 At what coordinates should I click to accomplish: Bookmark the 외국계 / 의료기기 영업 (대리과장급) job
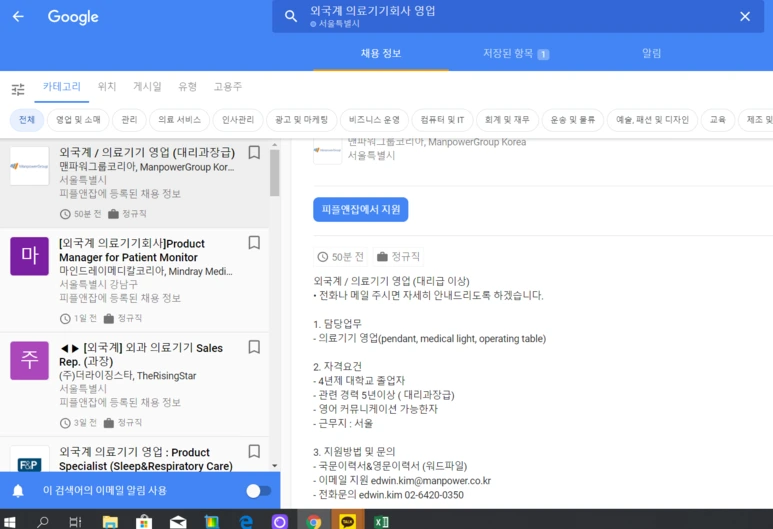254,152
